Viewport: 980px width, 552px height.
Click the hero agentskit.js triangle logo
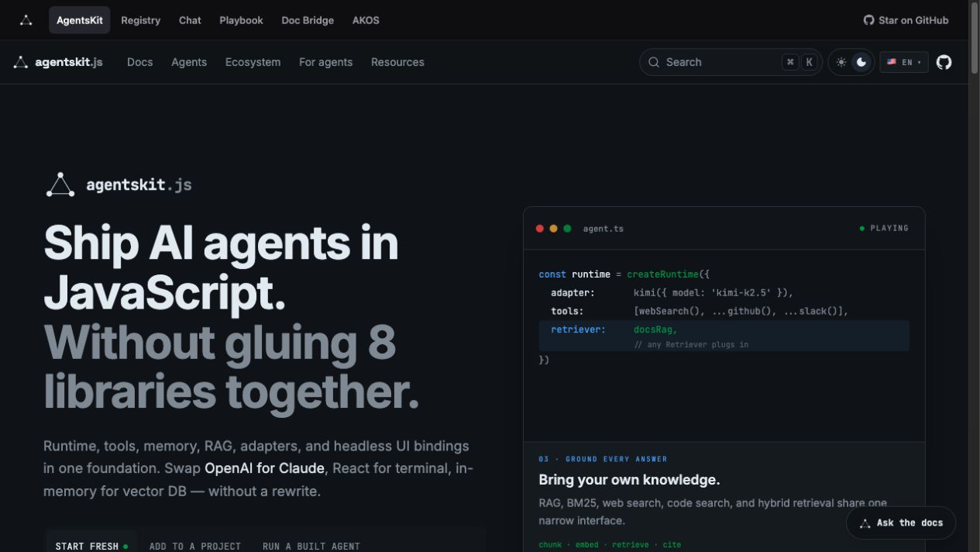pyautogui.click(x=60, y=185)
